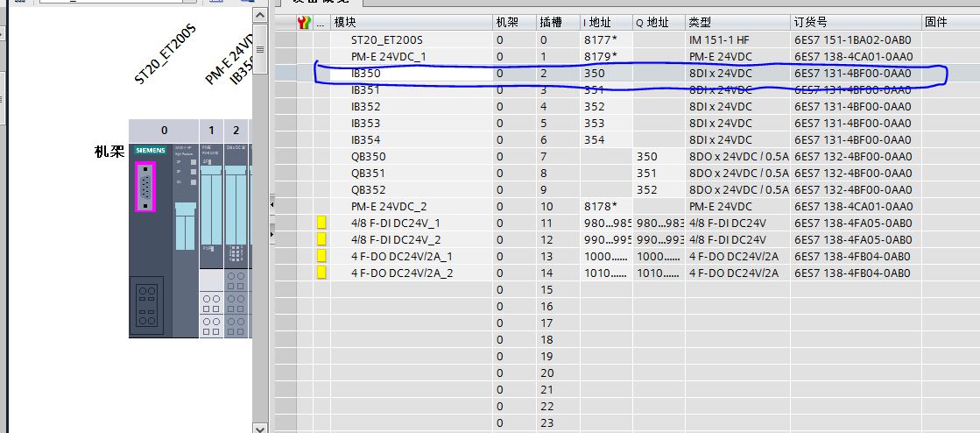Click the 固件 column header
This screenshot has height=433, width=980.
coord(950,23)
